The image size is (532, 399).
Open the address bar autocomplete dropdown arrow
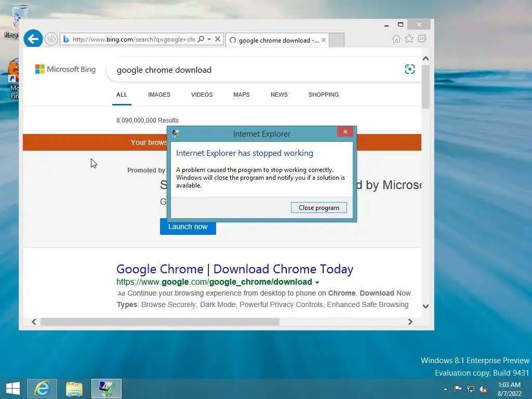[209, 39]
